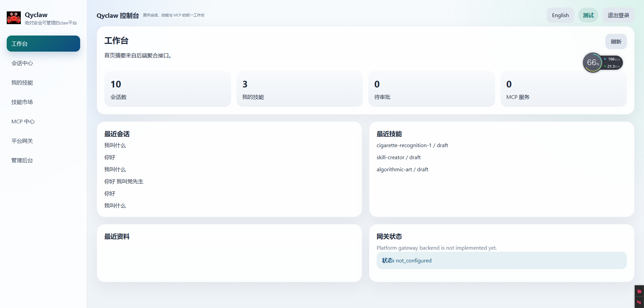Click the header subtitle 面向会话、技能与 MCP 的统一工作台
The width and height of the screenshot is (644, 308).
pos(173,15)
